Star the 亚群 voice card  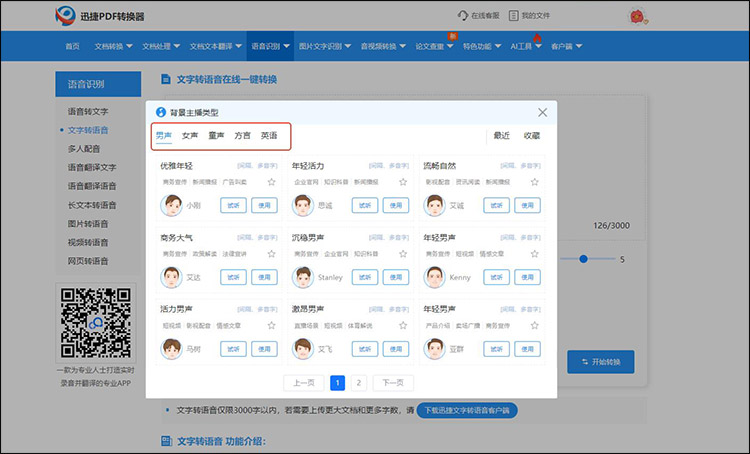pos(535,325)
